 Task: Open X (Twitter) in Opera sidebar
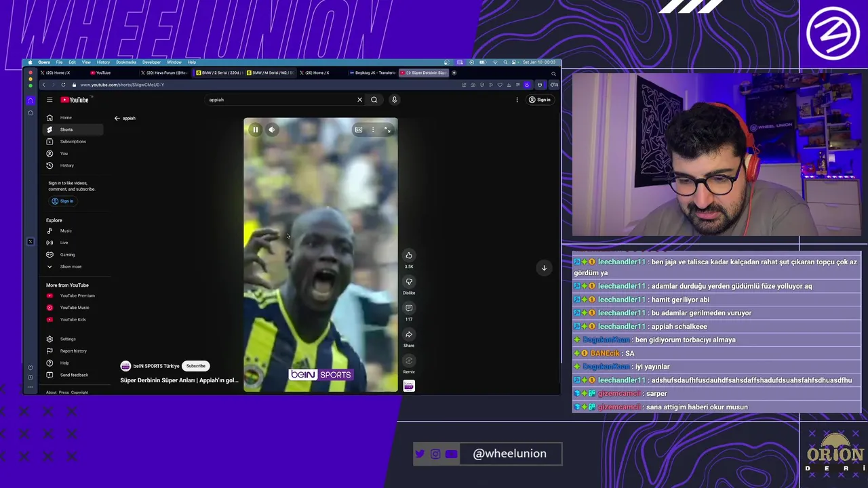[x=30, y=242]
